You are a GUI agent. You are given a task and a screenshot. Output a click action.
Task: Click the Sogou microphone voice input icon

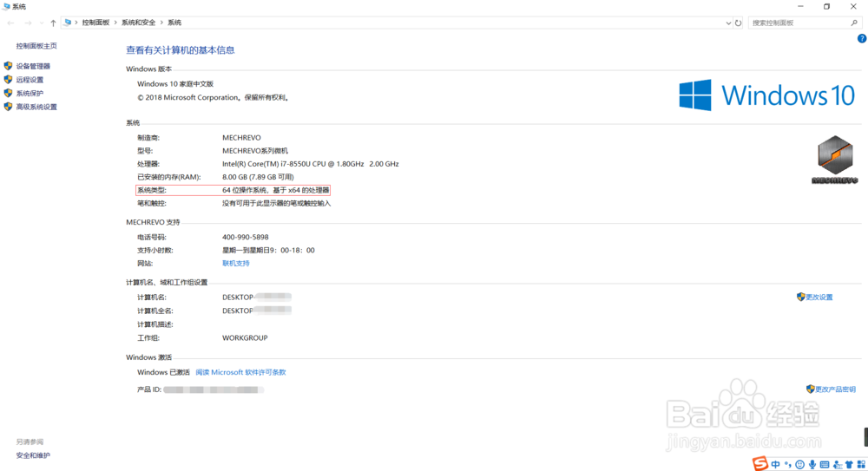[x=812, y=464]
